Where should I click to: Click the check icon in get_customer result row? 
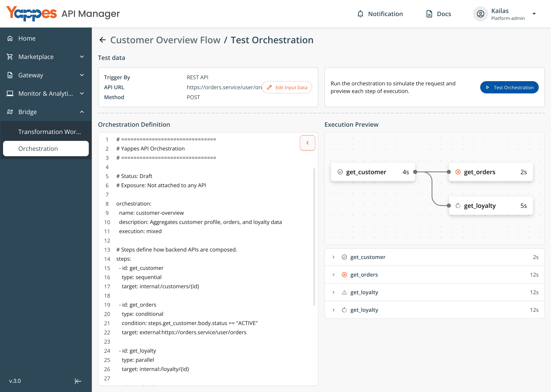(x=344, y=257)
